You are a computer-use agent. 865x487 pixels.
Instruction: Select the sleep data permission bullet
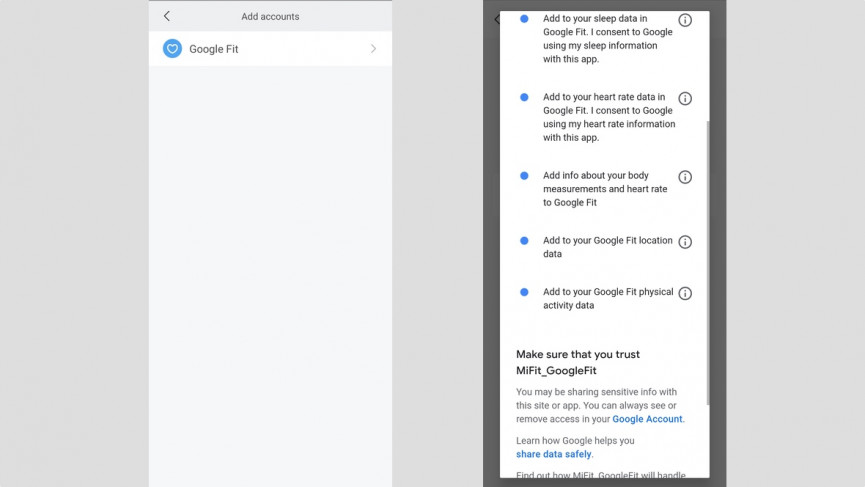point(524,19)
